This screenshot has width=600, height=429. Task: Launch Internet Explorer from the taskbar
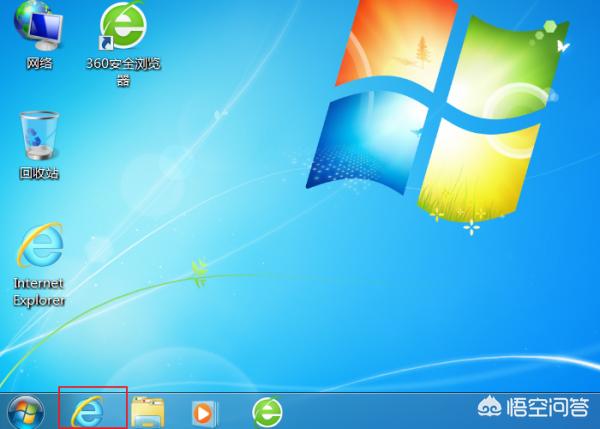(93, 410)
